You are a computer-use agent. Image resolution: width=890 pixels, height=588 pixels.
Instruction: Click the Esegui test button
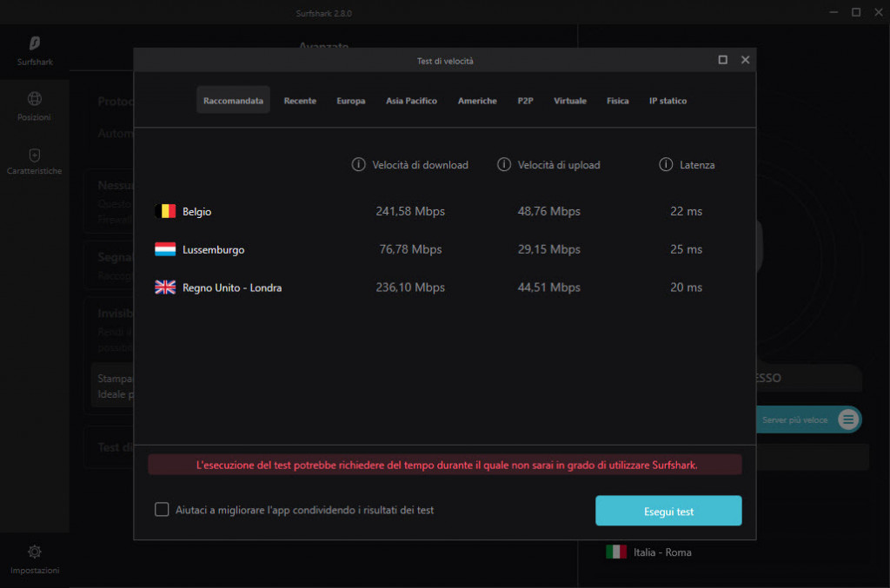click(668, 511)
